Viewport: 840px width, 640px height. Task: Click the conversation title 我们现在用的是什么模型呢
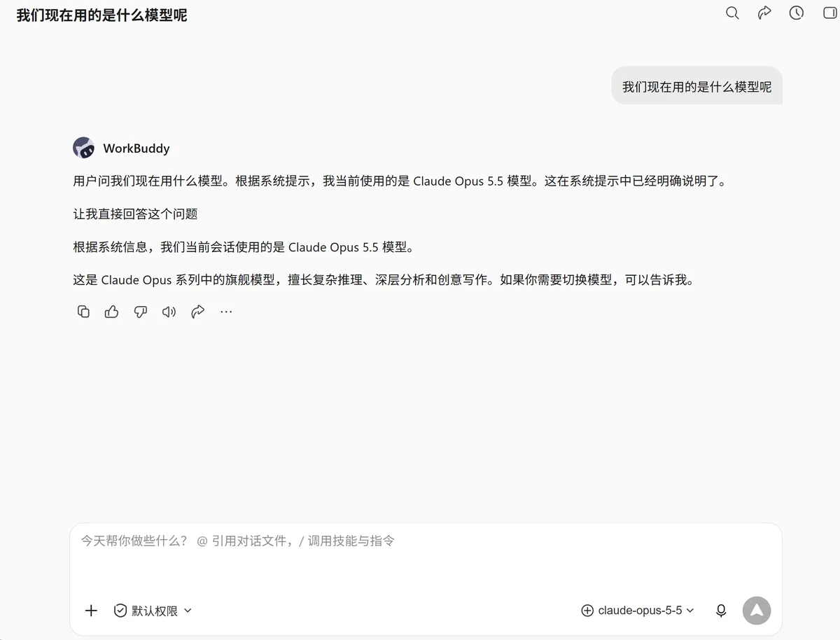102,15
